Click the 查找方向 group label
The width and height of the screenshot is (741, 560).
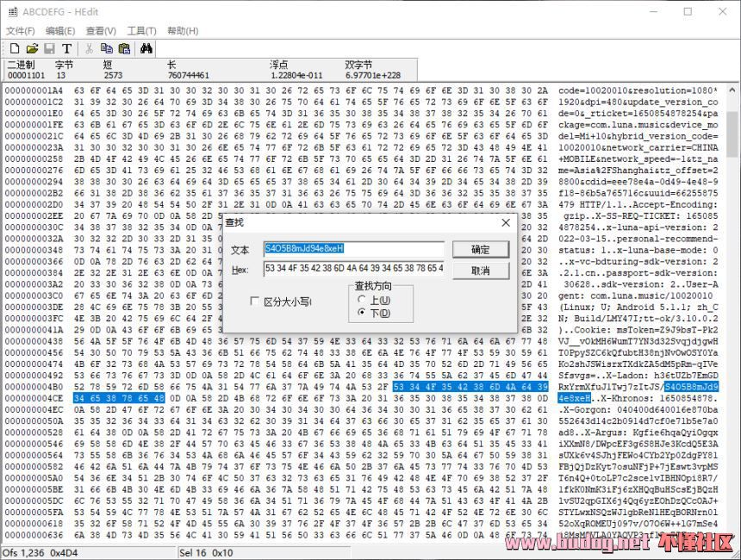(x=373, y=286)
